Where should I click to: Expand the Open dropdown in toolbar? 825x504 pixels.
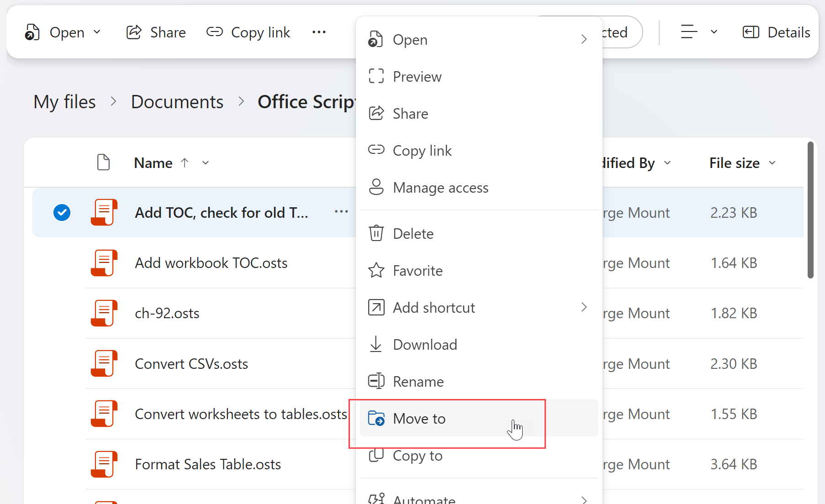tap(97, 32)
